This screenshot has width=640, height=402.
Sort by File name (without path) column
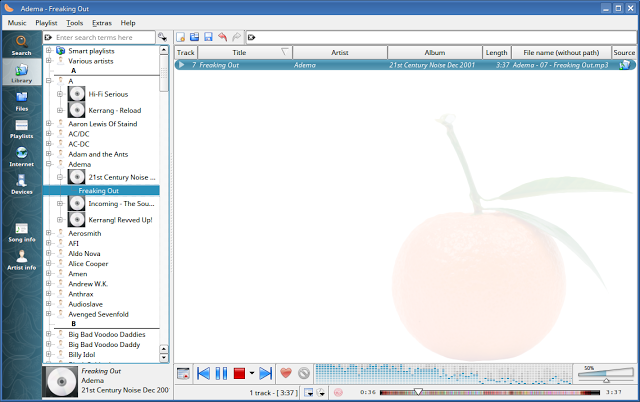click(561, 53)
